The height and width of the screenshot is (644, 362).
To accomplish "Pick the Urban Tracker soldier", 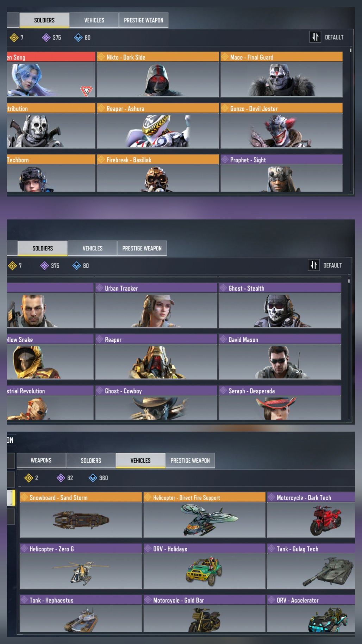I will point(156,306).
